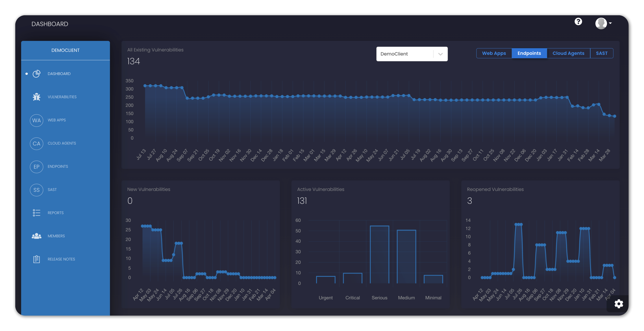This screenshot has height=331, width=644.
Task: Click the 'Urgent' axis label
Action: (325, 298)
